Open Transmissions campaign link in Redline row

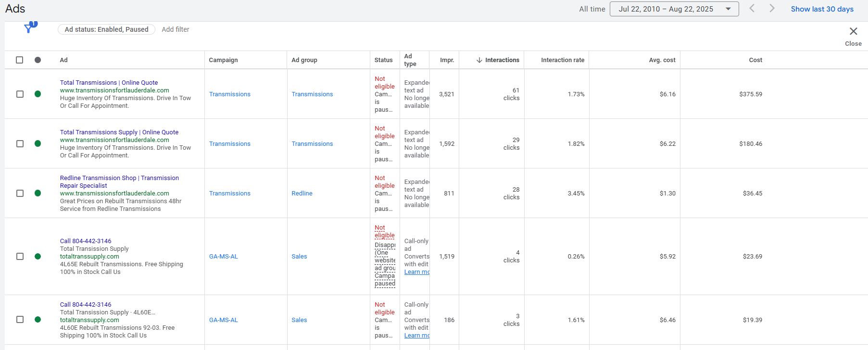pos(230,194)
